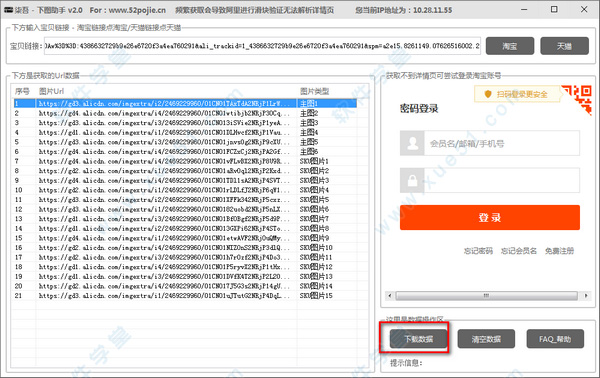Open the 免费注册 link
This screenshot has height=378, width=600.
559,251
